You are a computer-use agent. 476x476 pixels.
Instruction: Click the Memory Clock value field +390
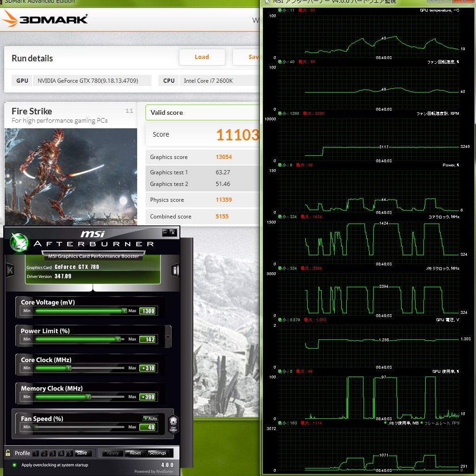point(148,397)
